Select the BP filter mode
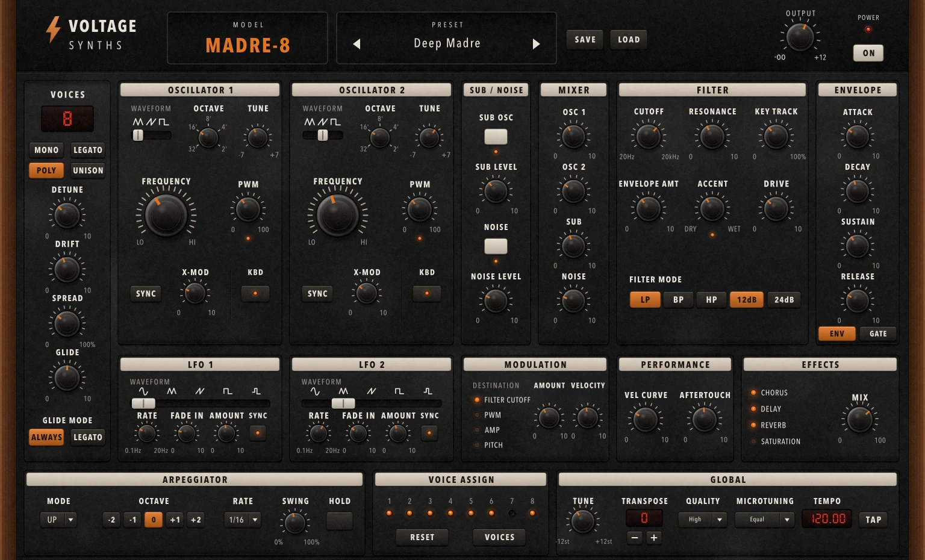The width and height of the screenshot is (925, 560). coord(679,300)
